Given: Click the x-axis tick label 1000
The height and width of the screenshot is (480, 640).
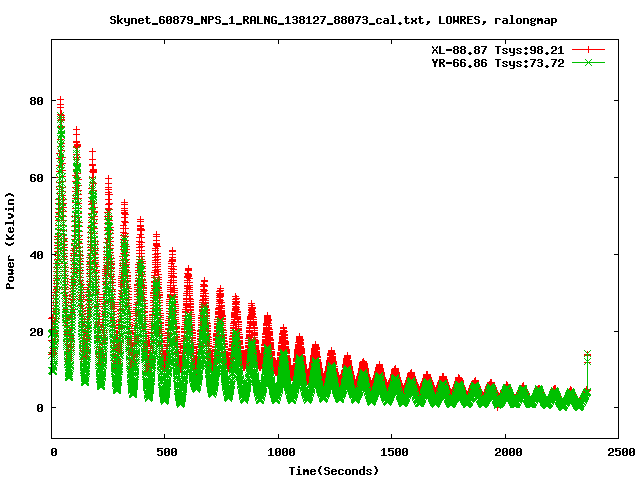Looking at the screenshot, I should pyautogui.click(x=281, y=452).
